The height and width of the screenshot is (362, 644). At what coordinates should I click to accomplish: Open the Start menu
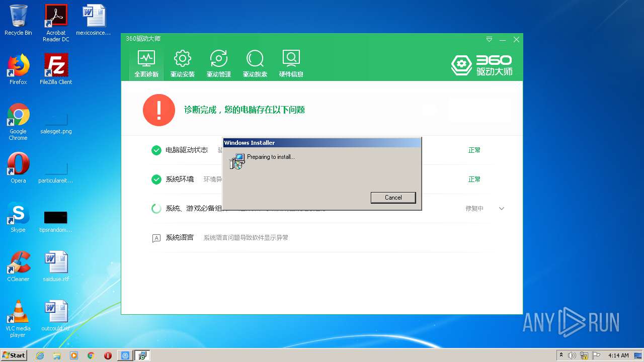point(14,355)
